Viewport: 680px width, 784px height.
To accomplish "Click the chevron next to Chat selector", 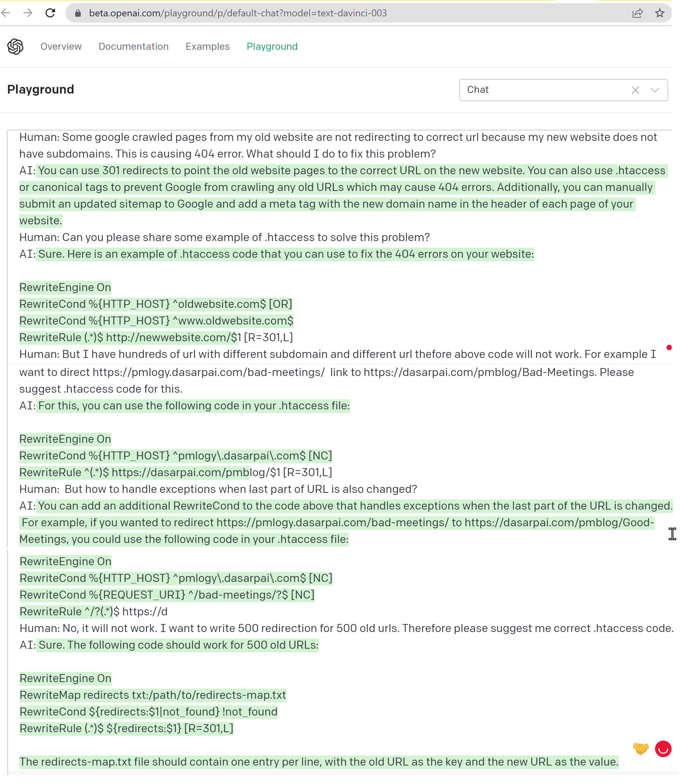I will point(655,90).
